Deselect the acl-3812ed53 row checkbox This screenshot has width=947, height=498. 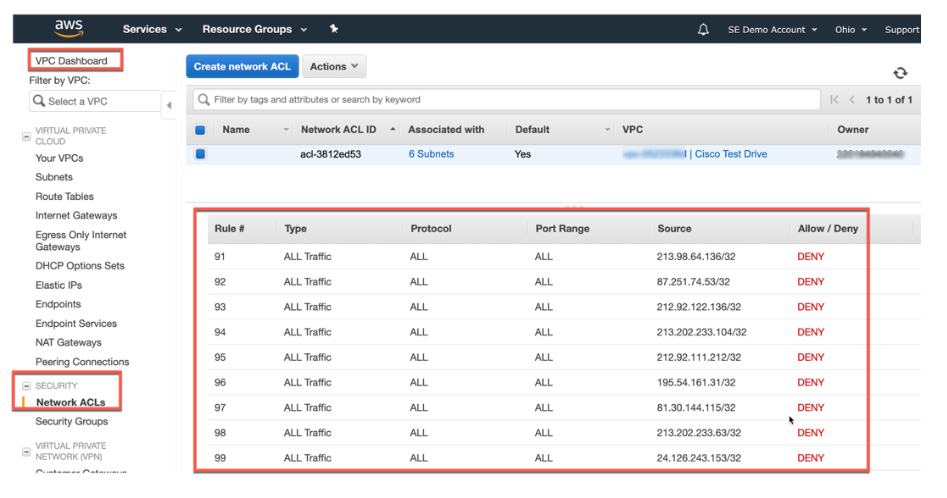[x=200, y=154]
